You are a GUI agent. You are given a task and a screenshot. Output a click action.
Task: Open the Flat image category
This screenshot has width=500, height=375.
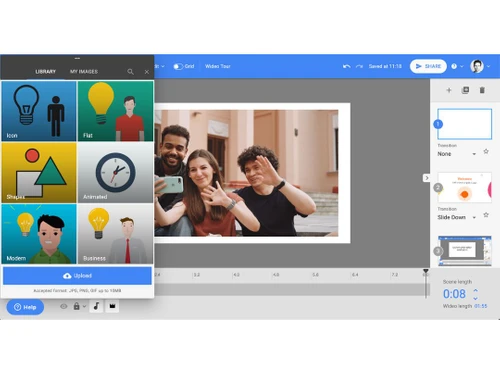(115, 111)
